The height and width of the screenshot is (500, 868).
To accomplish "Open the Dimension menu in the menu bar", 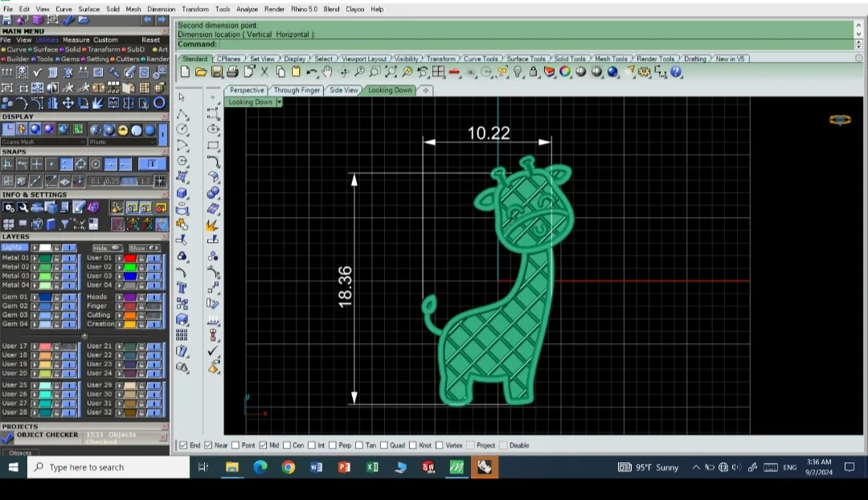I will (161, 9).
